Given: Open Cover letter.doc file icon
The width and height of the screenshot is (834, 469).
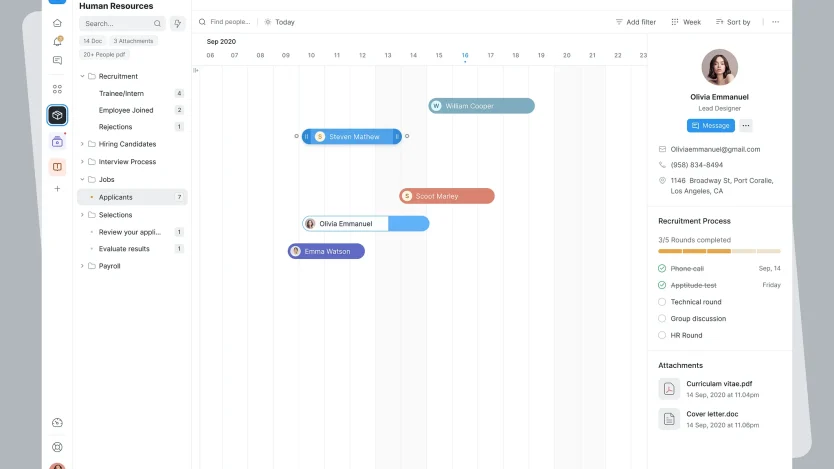Looking at the screenshot, I should (x=669, y=419).
